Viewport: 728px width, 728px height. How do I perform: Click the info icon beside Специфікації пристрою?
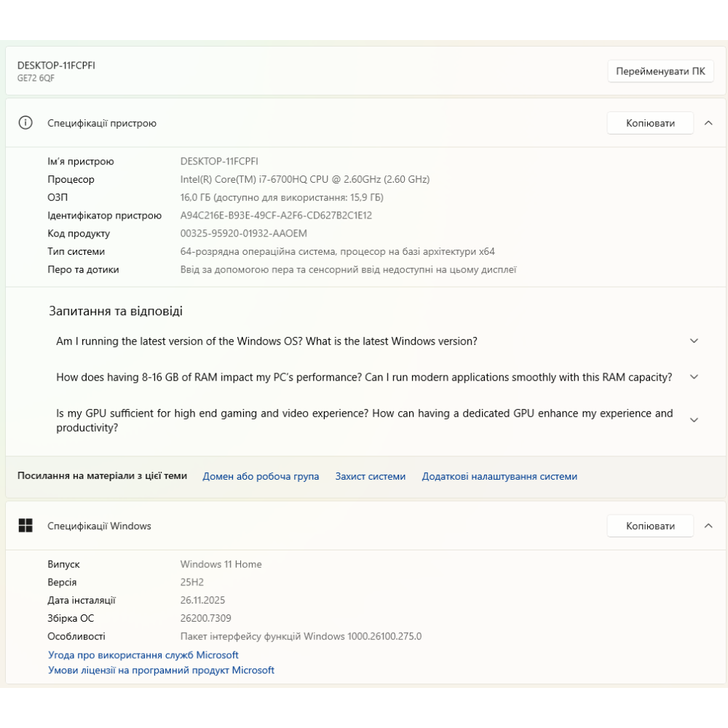pyautogui.click(x=25, y=123)
